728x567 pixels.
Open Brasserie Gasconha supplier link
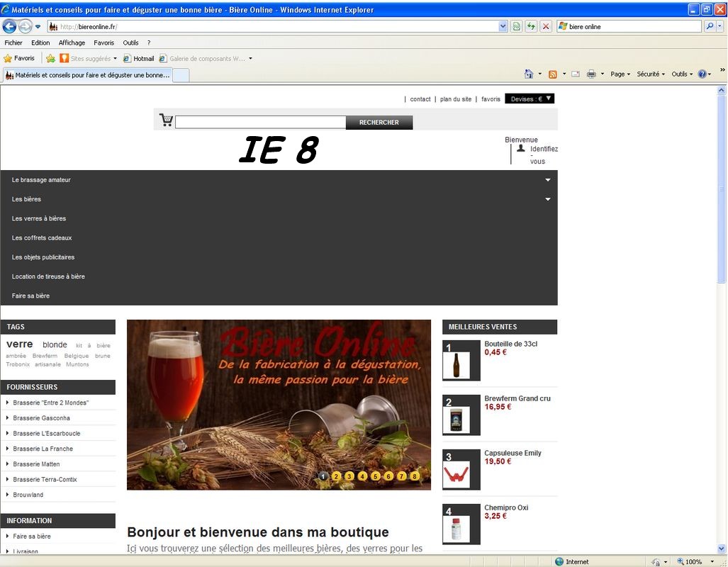[x=41, y=418]
